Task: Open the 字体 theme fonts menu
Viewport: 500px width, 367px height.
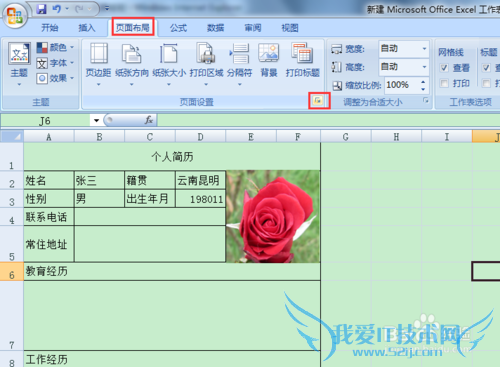Action: point(55,63)
